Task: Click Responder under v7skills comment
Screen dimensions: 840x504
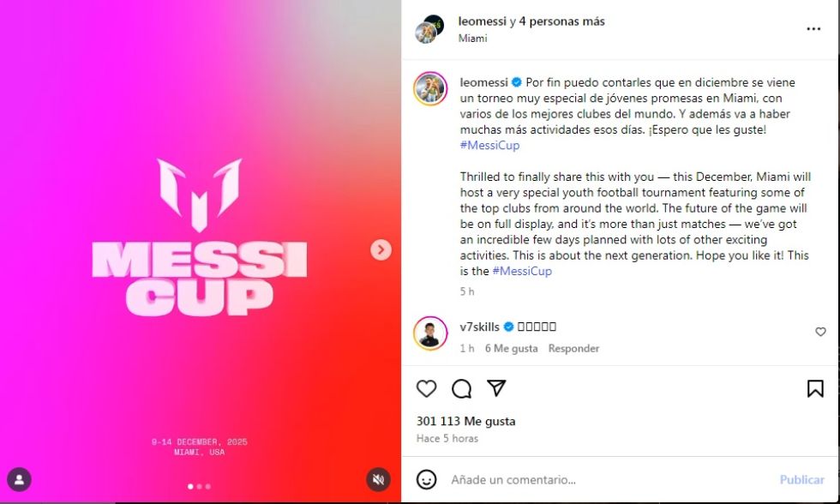Action: pos(573,348)
